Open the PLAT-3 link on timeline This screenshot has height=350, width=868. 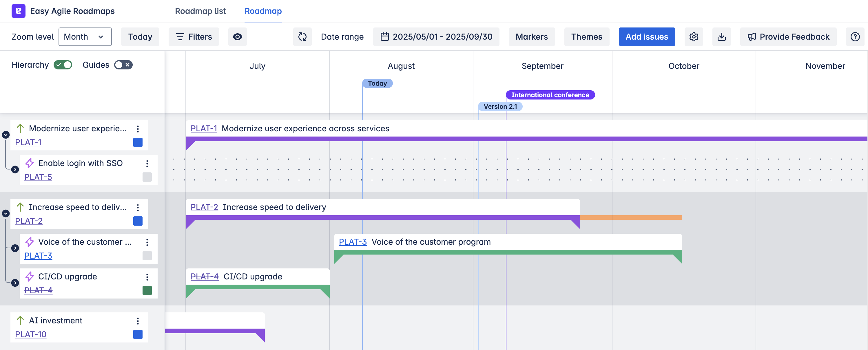353,242
